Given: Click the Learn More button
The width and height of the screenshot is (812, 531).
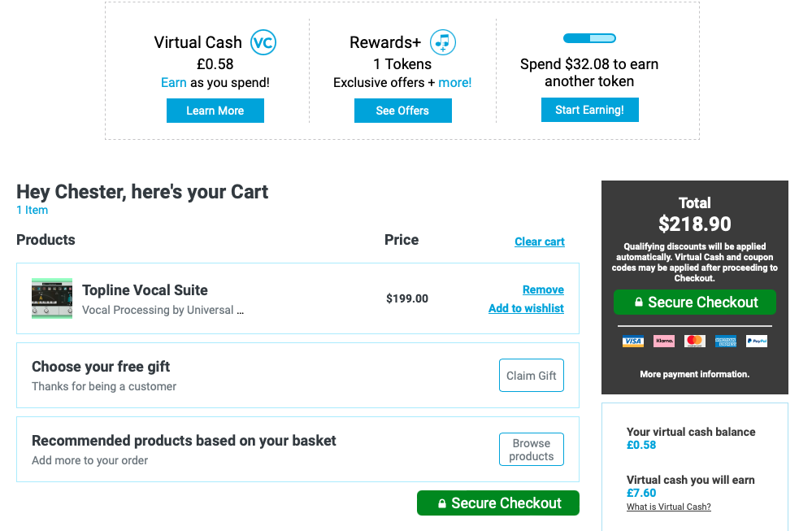Looking at the screenshot, I should pyautogui.click(x=215, y=111).
